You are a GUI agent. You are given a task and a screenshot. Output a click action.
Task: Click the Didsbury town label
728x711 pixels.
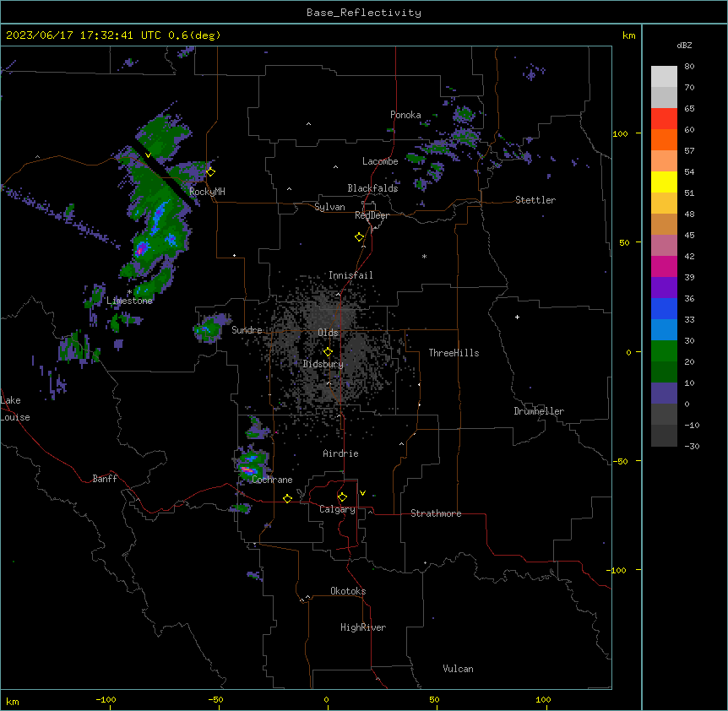[323, 364]
